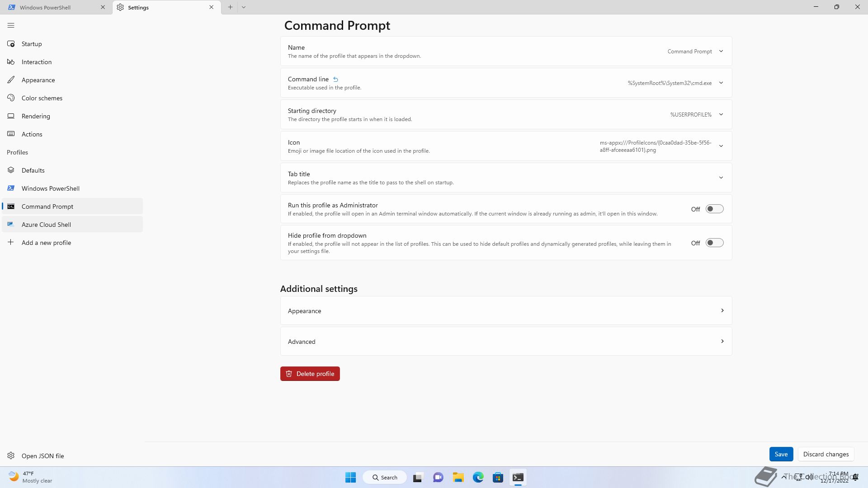Image resolution: width=868 pixels, height=488 pixels.
Task: Open Actions settings page
Action: tap(72, 134)
